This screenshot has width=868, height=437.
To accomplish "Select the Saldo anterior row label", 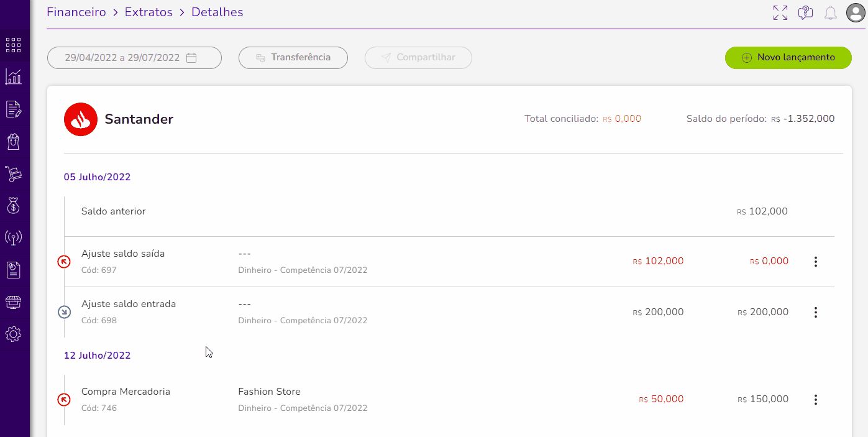I will [x=114, y=211].
